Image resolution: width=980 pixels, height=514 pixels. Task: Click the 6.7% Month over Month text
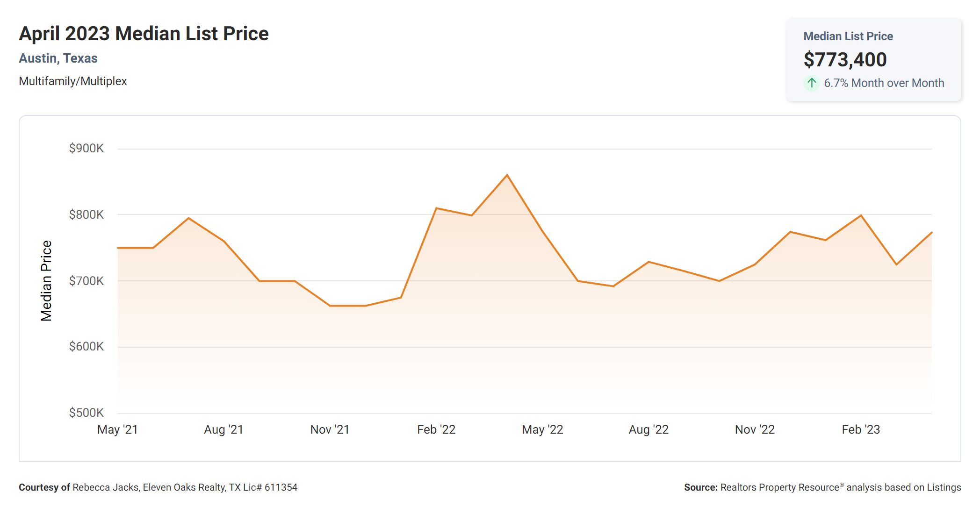pyautogui.click(x=884, y=83)
